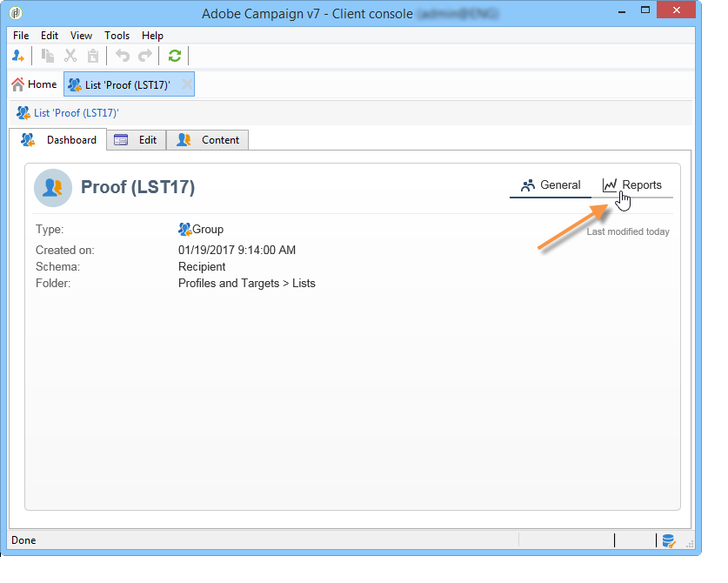Open the Help menu
The height and width of the screenshot is (583, 728).
[x=152, y=36]
